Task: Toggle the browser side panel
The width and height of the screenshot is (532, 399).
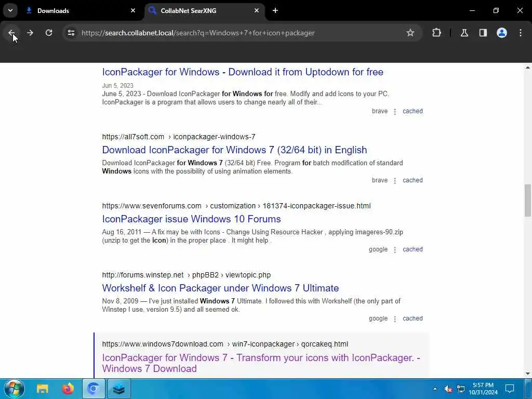Action: click(x=483, y=33)
